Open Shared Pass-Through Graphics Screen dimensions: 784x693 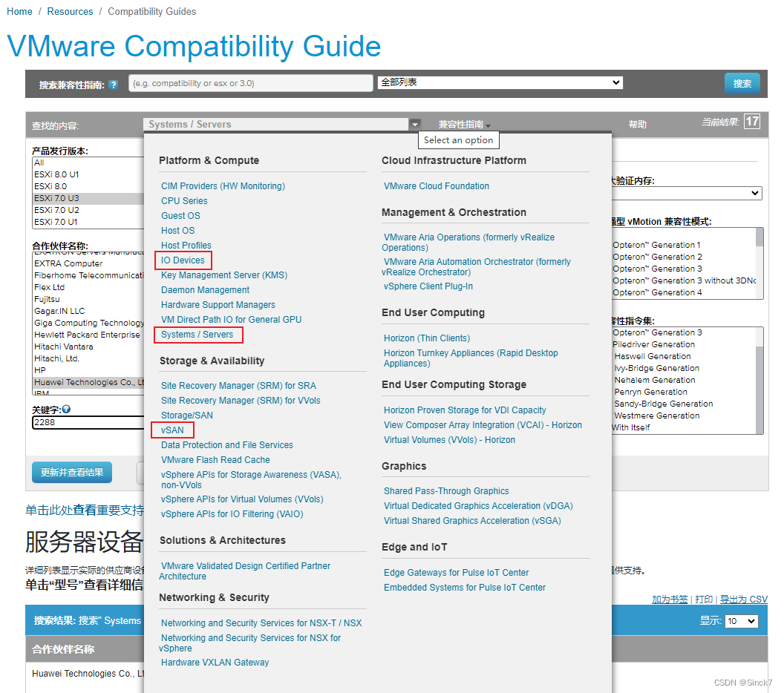pos(446,491)
